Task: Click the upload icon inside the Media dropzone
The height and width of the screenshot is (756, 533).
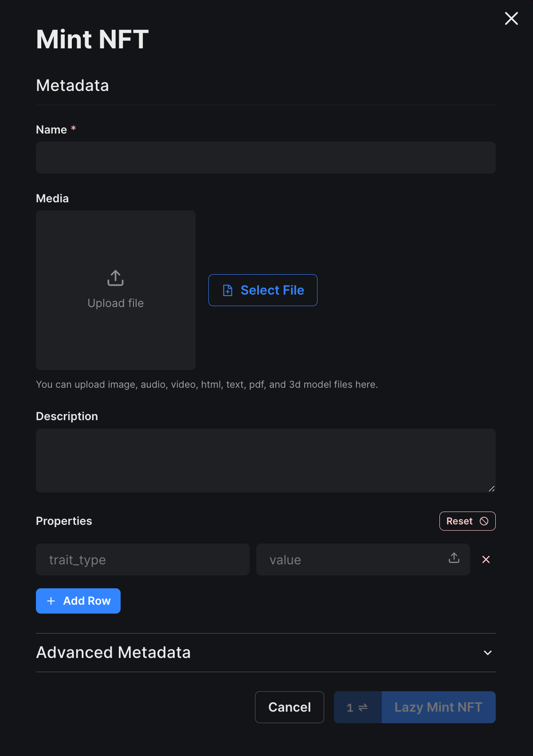Action: [115, 278]
